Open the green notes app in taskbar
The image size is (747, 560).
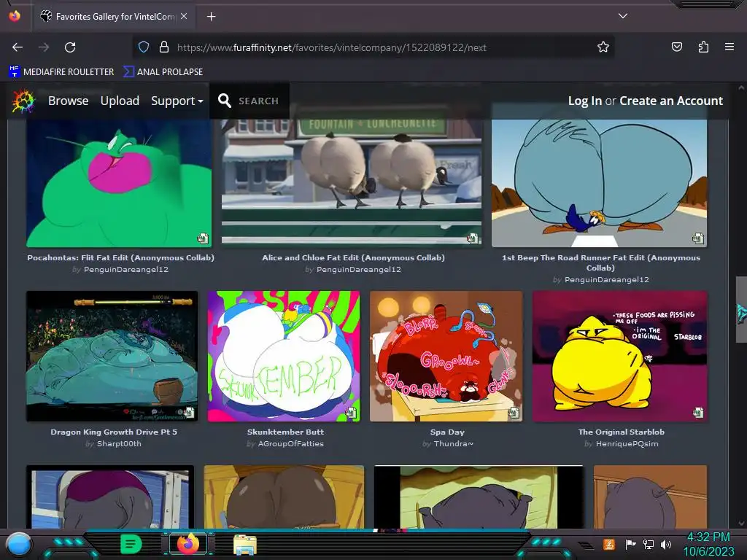tap(131, 544)
